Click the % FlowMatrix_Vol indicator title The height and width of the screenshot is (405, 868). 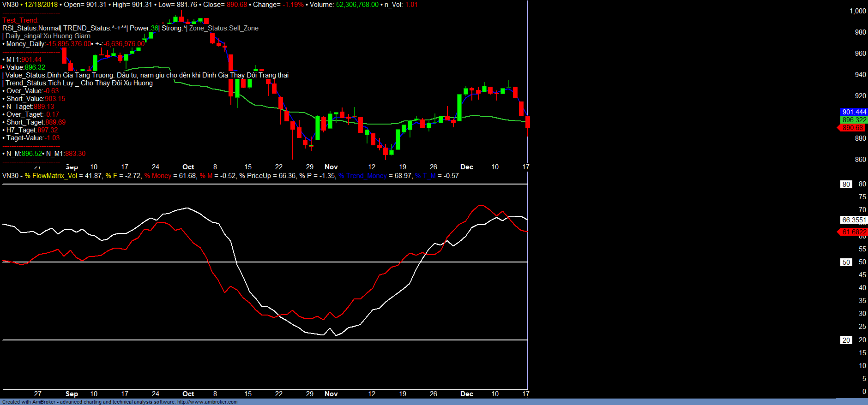(51, 176)
